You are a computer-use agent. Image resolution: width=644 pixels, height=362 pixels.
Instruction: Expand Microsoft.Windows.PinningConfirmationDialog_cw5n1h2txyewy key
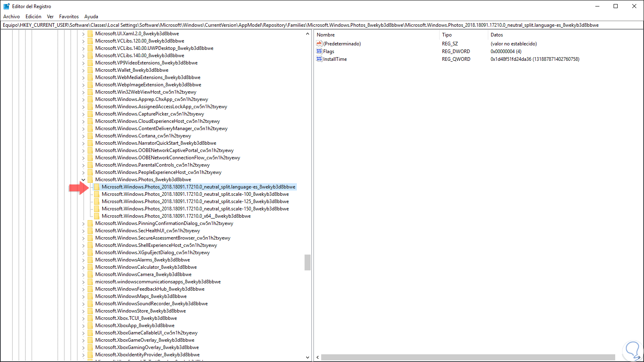click(84, 223)
